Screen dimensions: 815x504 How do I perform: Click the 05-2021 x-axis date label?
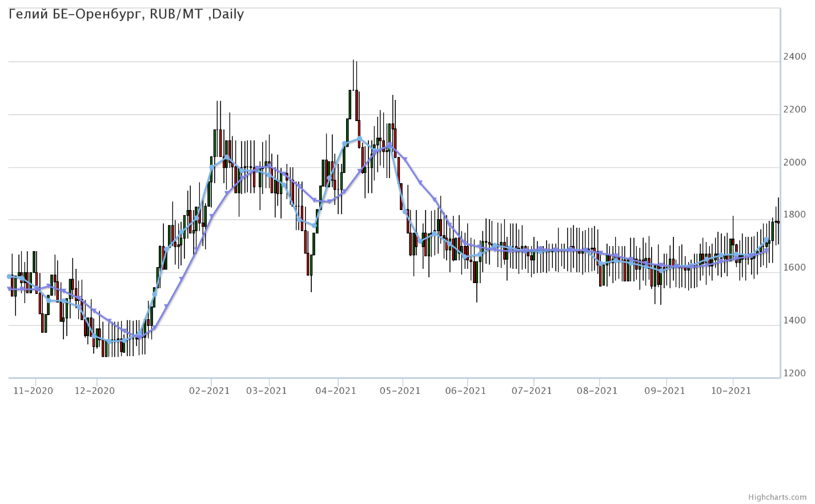pos(400,391)
